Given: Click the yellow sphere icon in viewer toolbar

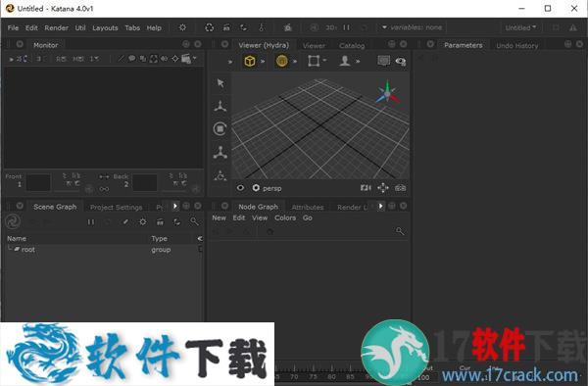Looking at the screenshot, I should pyautogui.click(x=282, y=61).
